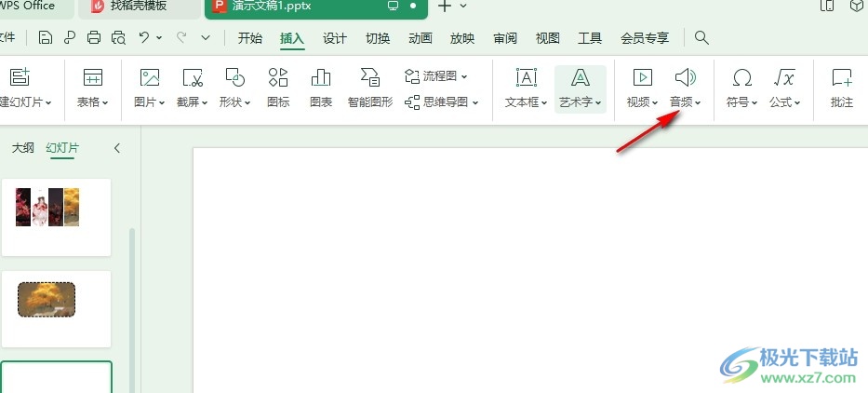868x393 pixels.
Task: Click the 公式 formula icon
Action: point(784,77)
